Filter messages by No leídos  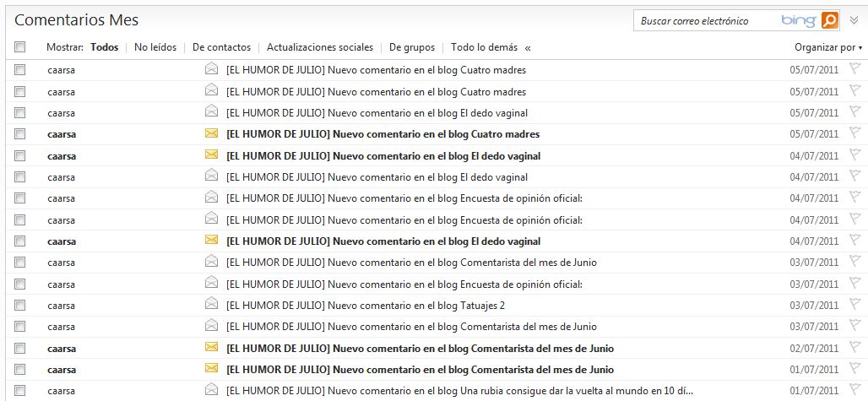155,47
